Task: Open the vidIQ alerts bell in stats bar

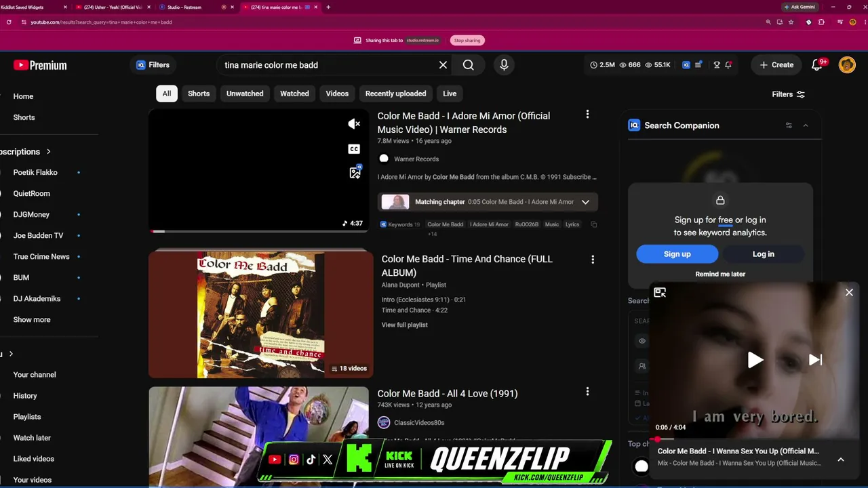Action: click(x=728, y=65)
